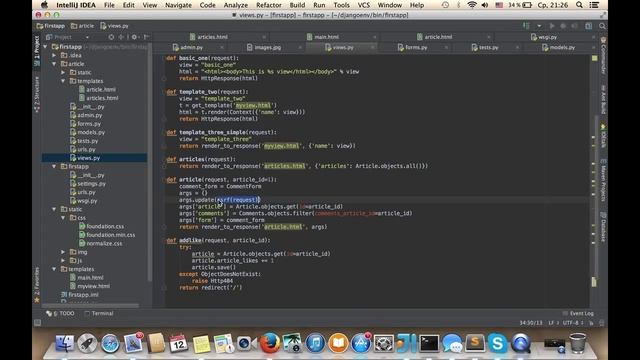Open the Refactor menu
Image resolution: width=640 pixels, height=360 pixels.
(x=269, y=5)
